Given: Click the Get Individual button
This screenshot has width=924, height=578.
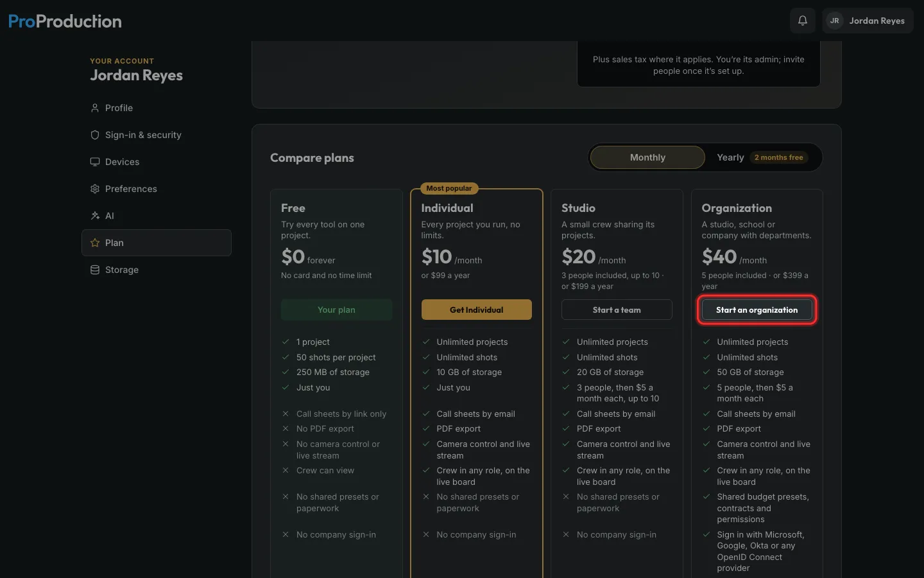Looking at the screenshot, I should point(477,310).
